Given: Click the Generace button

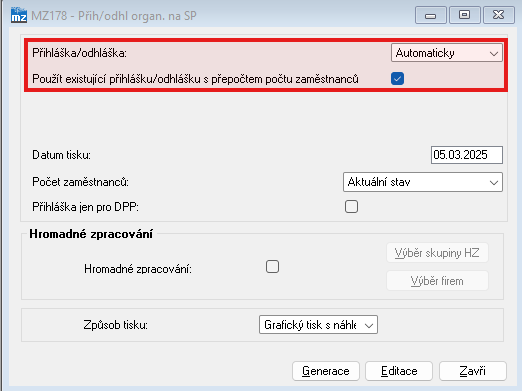Looking at the screenshot, I should 326,371.
